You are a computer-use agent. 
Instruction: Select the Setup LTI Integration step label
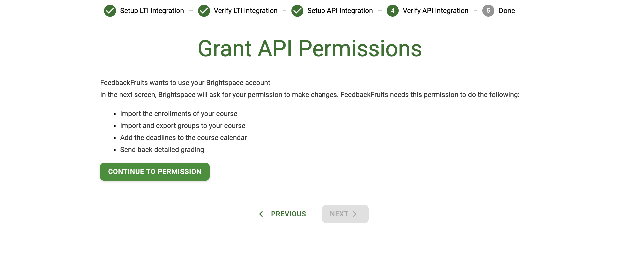[x=152, y=11]
